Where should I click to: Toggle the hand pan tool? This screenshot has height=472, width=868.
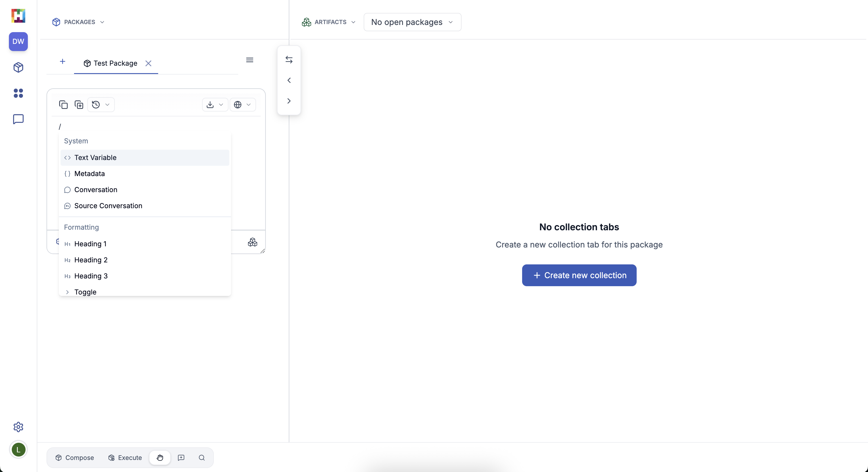(160, 458)
